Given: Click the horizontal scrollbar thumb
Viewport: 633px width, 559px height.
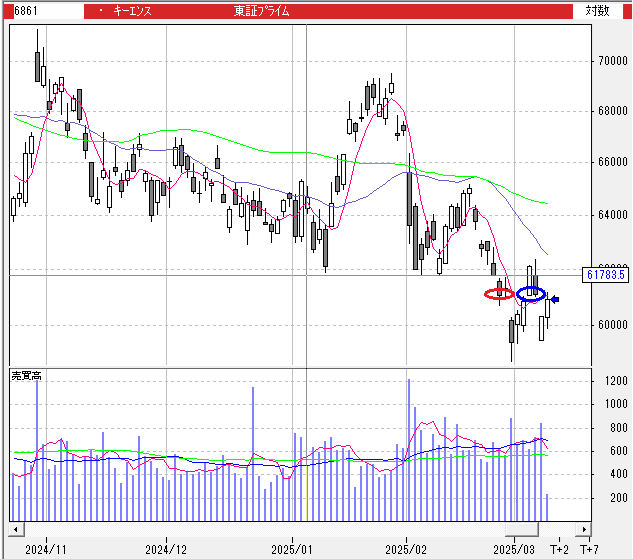Looking at the screenshot, I should pos(522,529).
